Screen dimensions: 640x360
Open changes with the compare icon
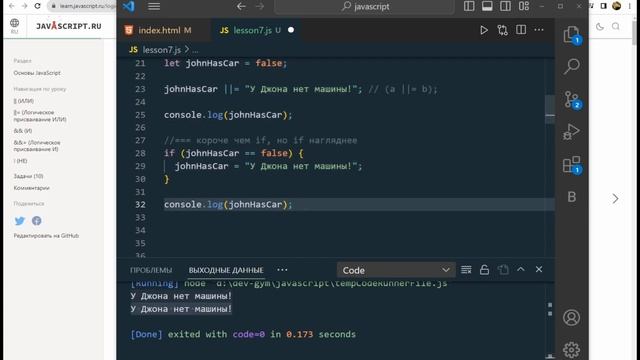502,30
